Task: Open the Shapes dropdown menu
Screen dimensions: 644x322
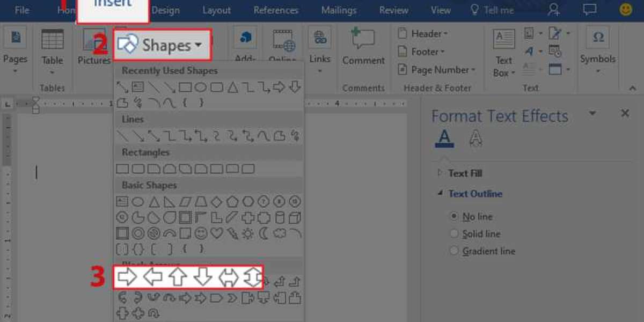Action: click(162, 46)
